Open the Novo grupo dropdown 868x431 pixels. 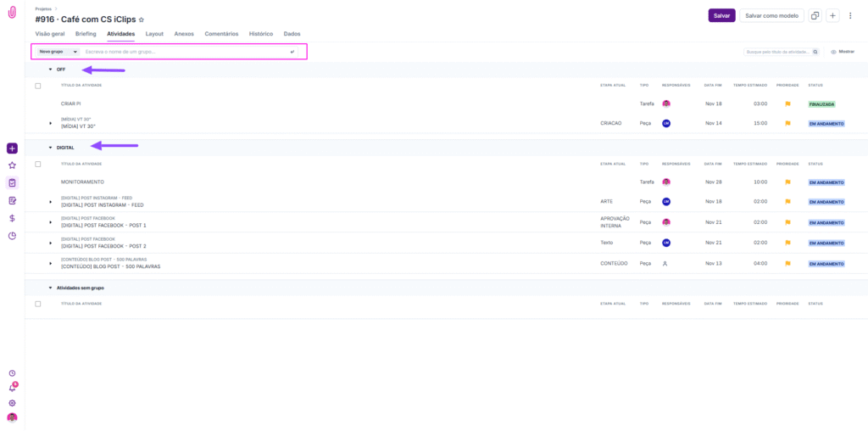pos(58,52)
